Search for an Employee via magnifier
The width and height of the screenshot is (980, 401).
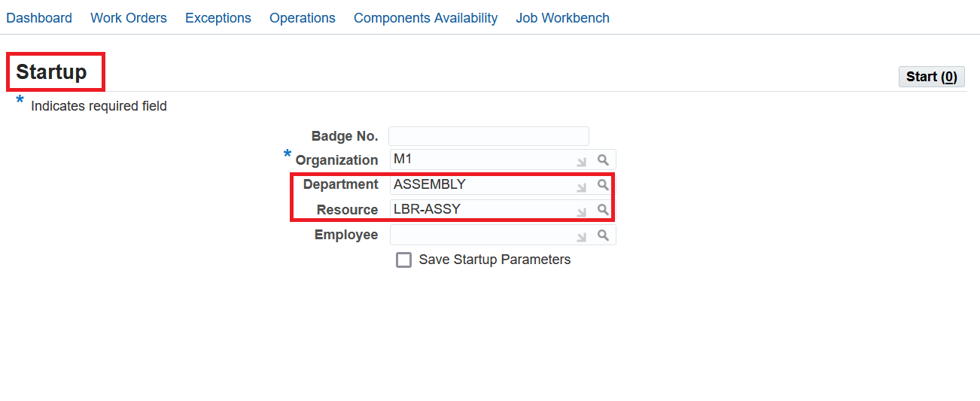[603, 235]
